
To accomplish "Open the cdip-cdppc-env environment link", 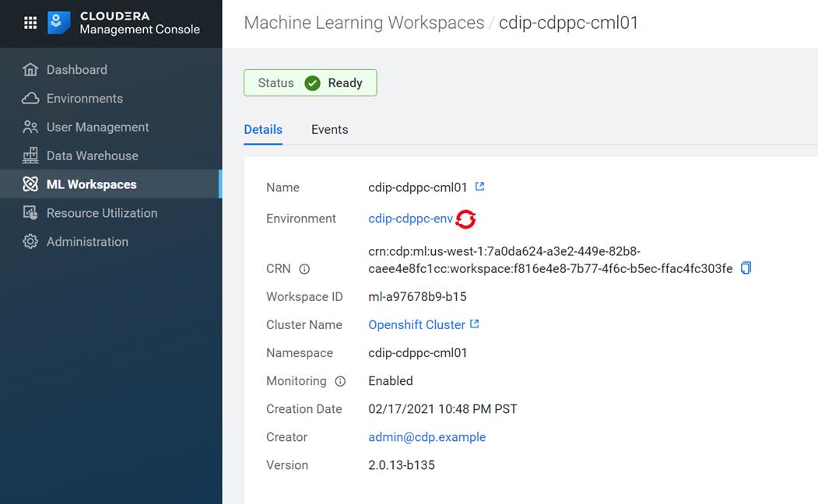I will click(x=411, y=219).
